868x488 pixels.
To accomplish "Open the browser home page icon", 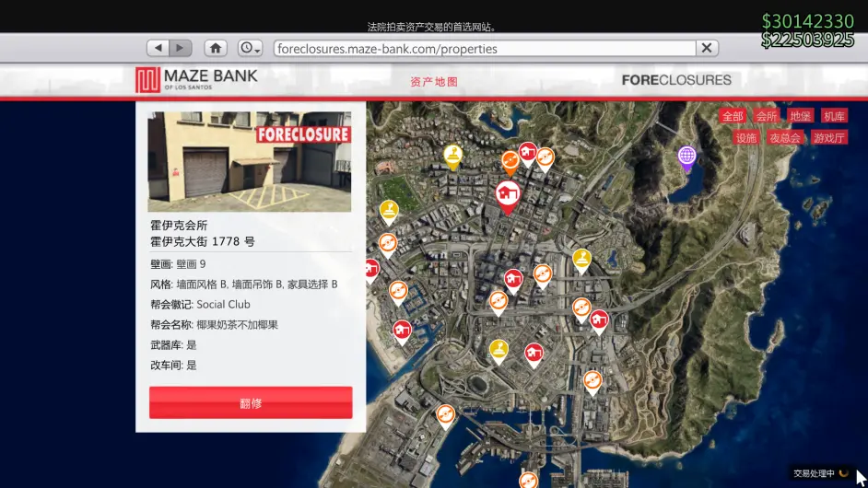I will [216, 48].
